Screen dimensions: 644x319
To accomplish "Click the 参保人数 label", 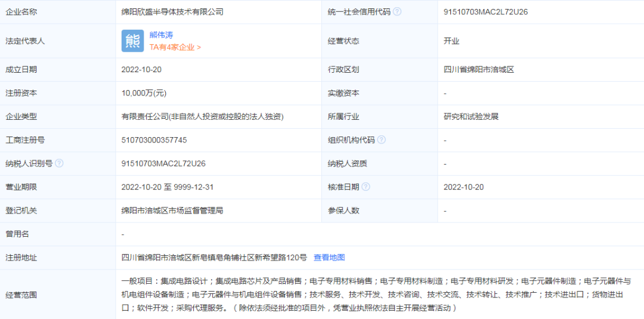I will (x=344, y=210).
